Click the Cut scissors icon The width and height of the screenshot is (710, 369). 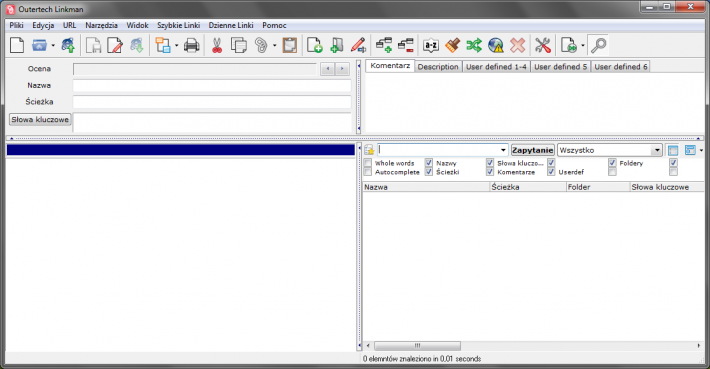[x=217, y=45]
